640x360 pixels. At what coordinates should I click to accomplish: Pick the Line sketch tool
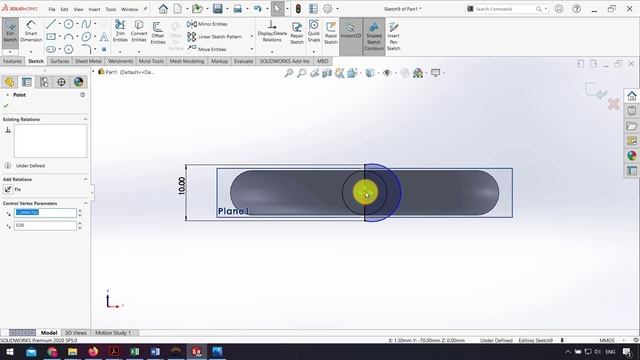pos(51,24)
